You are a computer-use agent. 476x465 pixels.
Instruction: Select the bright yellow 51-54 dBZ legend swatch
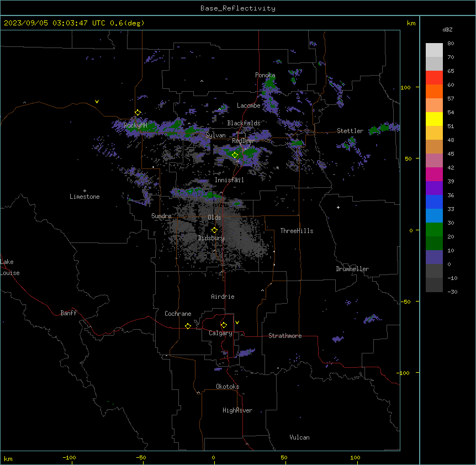(434, 119)
